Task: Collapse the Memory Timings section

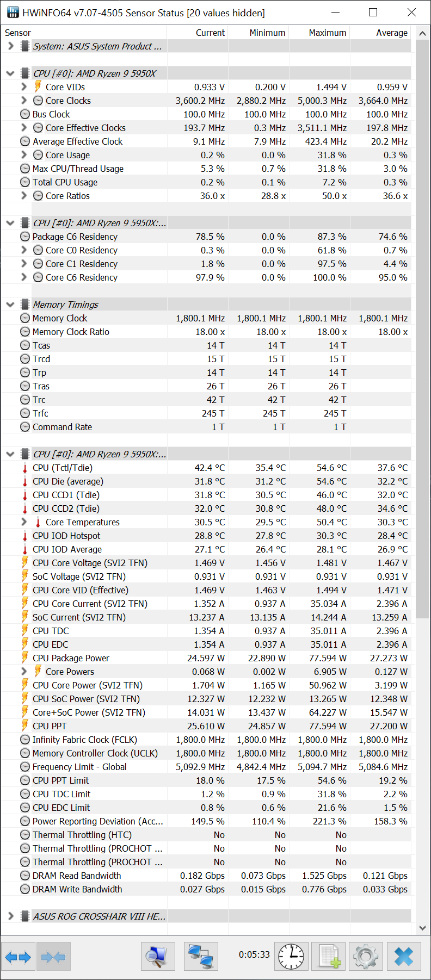Action: click(10, 305)
